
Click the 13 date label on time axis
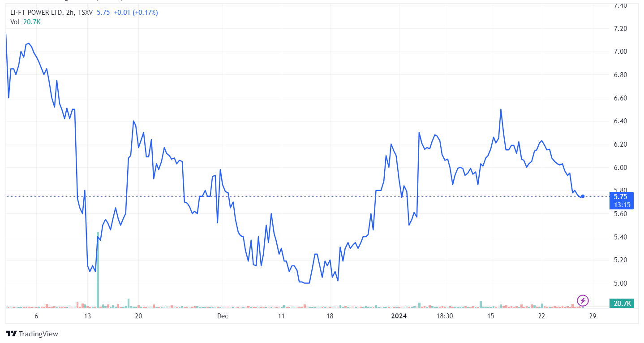pyautogui.click(x=87, y=316)
